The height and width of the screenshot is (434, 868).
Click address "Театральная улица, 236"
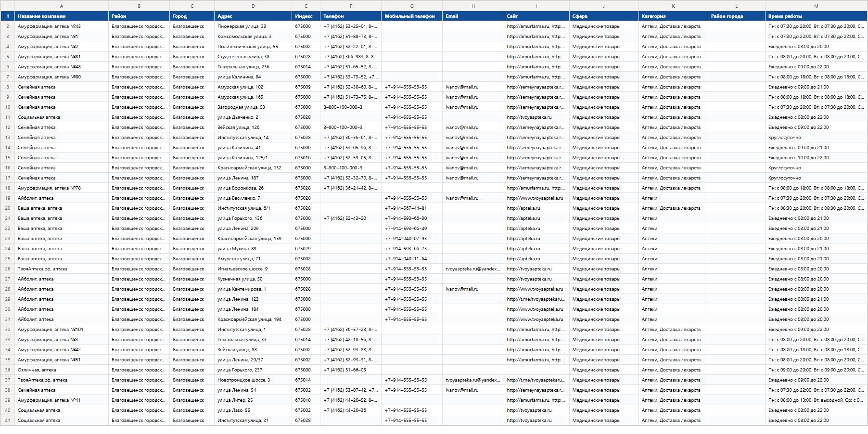point(253,67)
